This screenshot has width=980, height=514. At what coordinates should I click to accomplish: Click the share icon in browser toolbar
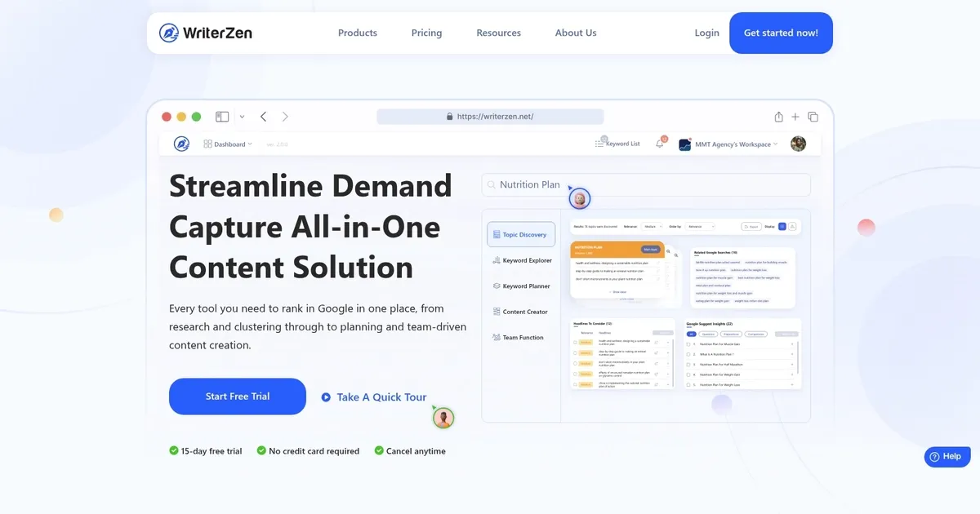(x=778, y=117)
